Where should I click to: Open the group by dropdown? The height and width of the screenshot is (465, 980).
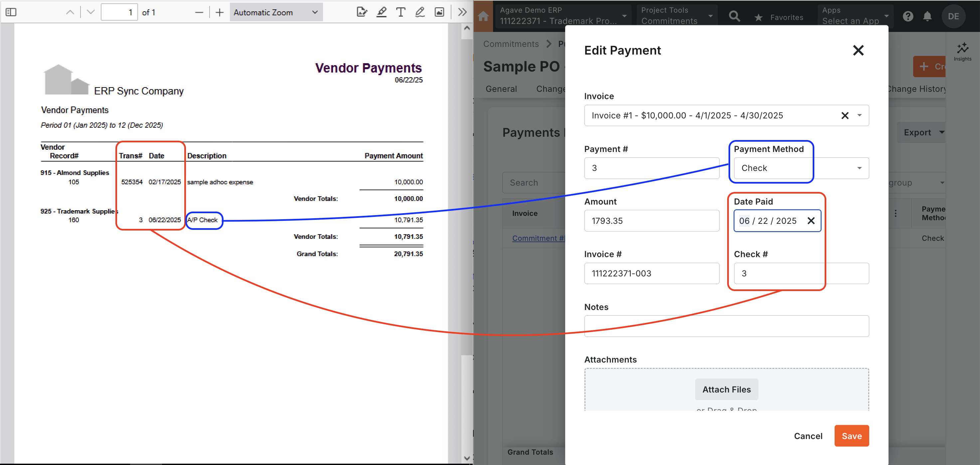click(917, 183)
